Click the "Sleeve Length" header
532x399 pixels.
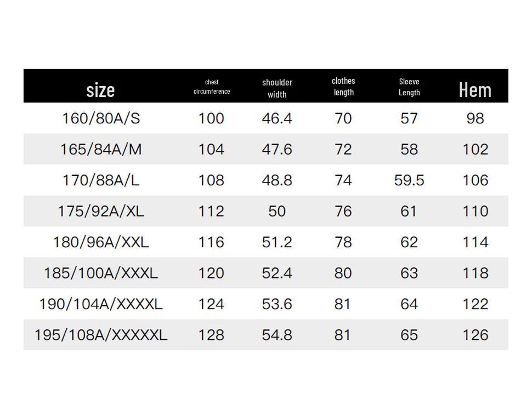pyautogui.click(x=409, y=87)
